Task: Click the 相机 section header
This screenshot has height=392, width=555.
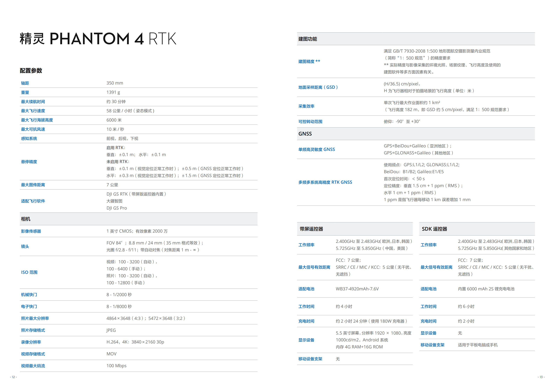Action: click(x=139, y=219)
